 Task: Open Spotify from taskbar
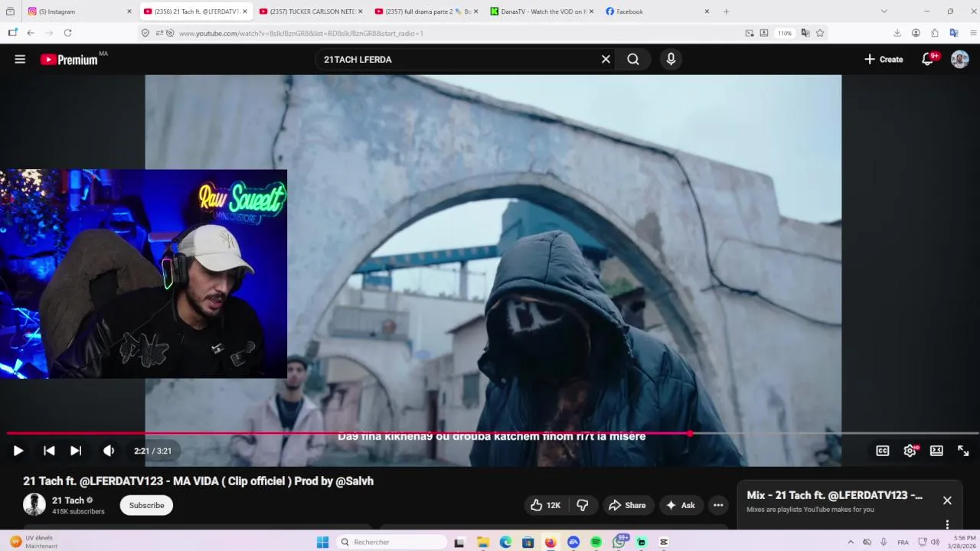596,542
